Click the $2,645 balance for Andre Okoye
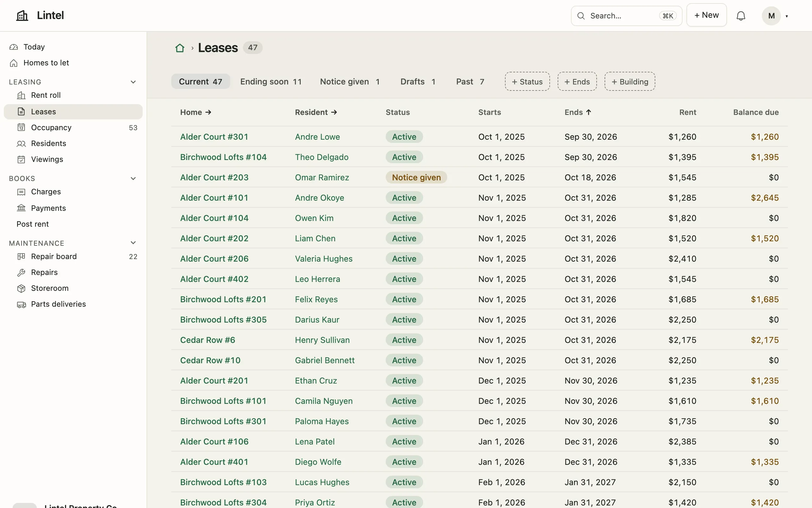This screenshot has height=508, width=812. (764, 197)
